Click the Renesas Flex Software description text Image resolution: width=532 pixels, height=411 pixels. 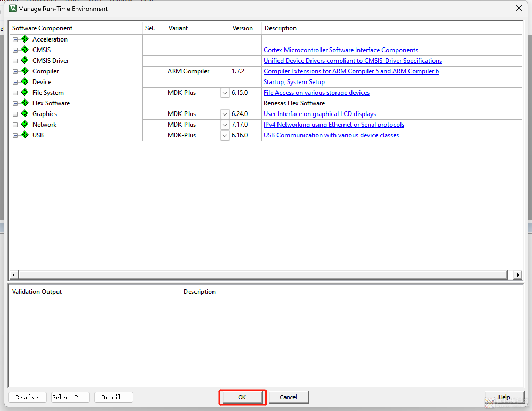tap(294, 103)
